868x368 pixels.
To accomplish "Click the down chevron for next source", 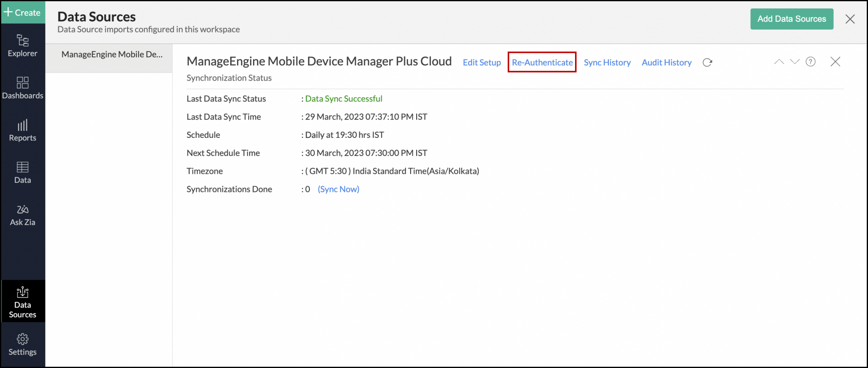I will (795, 62).
